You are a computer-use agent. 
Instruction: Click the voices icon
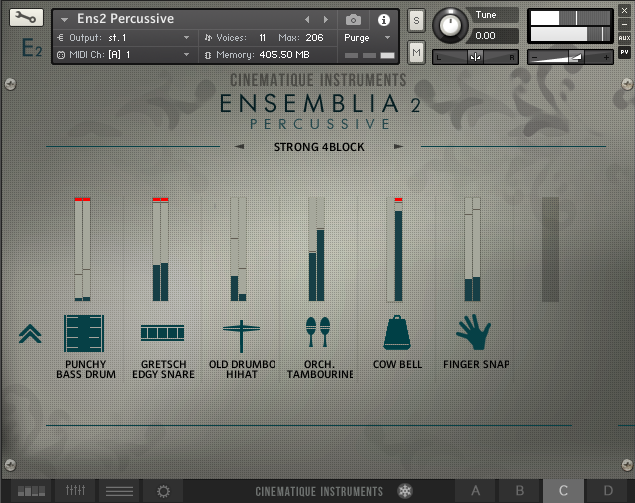[208, 38]
